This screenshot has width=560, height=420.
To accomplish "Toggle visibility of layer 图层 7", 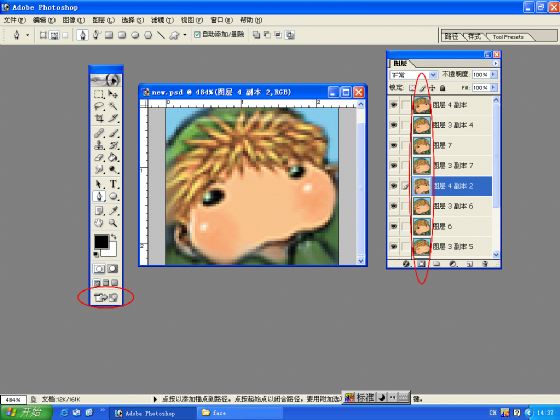I will pyautogui.click(x=394, y=145).
